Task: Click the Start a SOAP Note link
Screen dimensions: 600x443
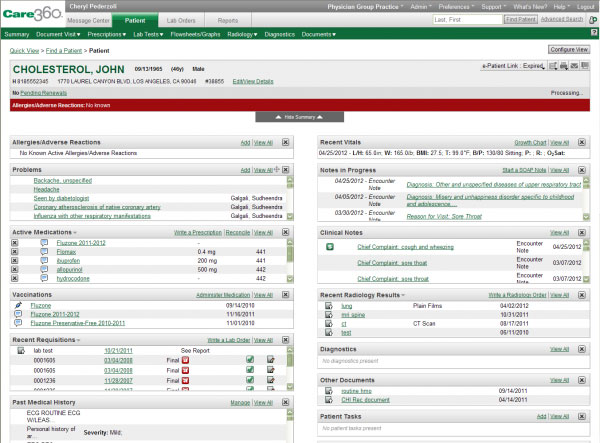Action: pos(524,170)
